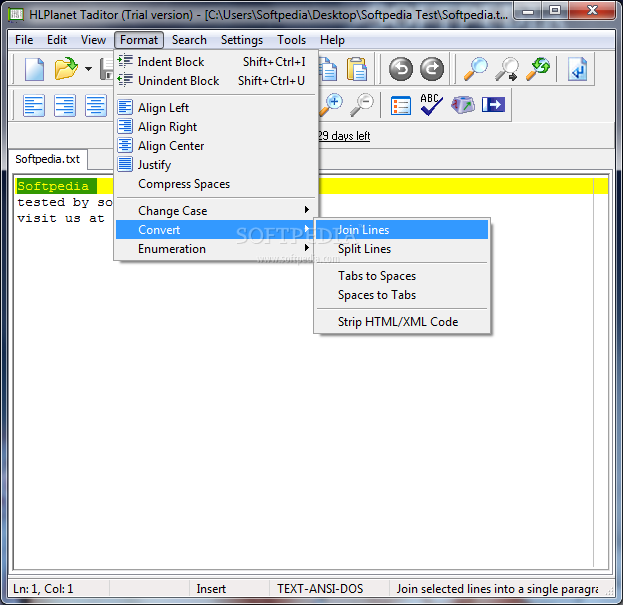Run spell check with the ABC icon
Viewport: 623px width, 605px height.
(x=431, y=104)
